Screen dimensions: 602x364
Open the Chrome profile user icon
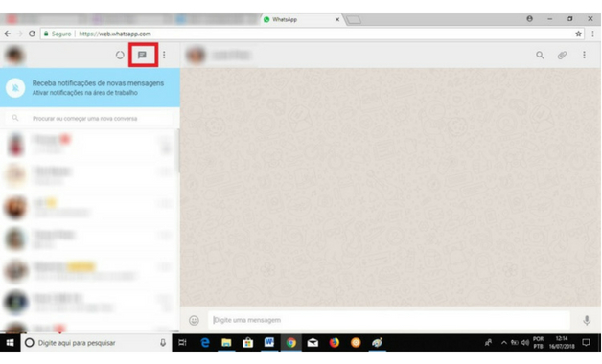coord(529,19)
